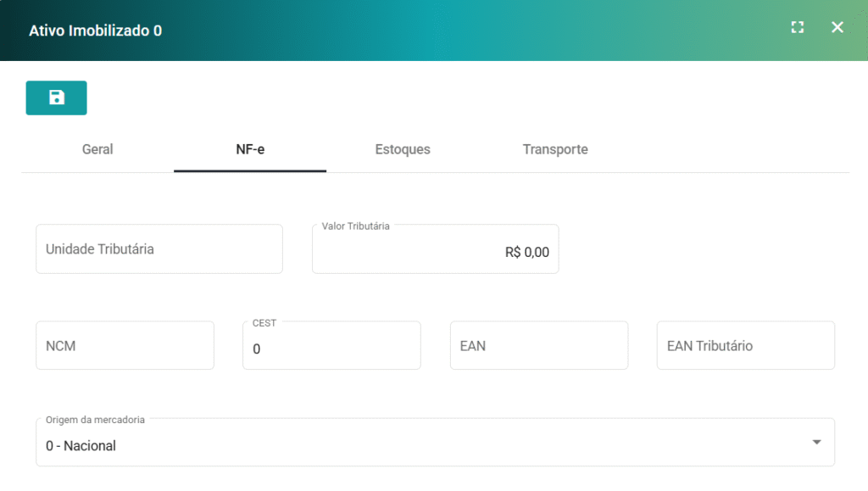
Task: Open the Estoques tab
Action: 403,149
